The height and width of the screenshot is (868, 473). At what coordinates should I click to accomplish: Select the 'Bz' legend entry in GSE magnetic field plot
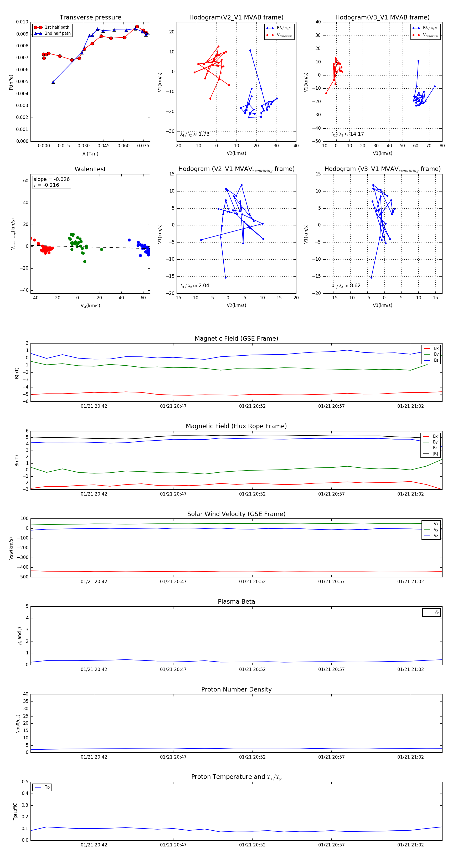click(x=431, y=360)
